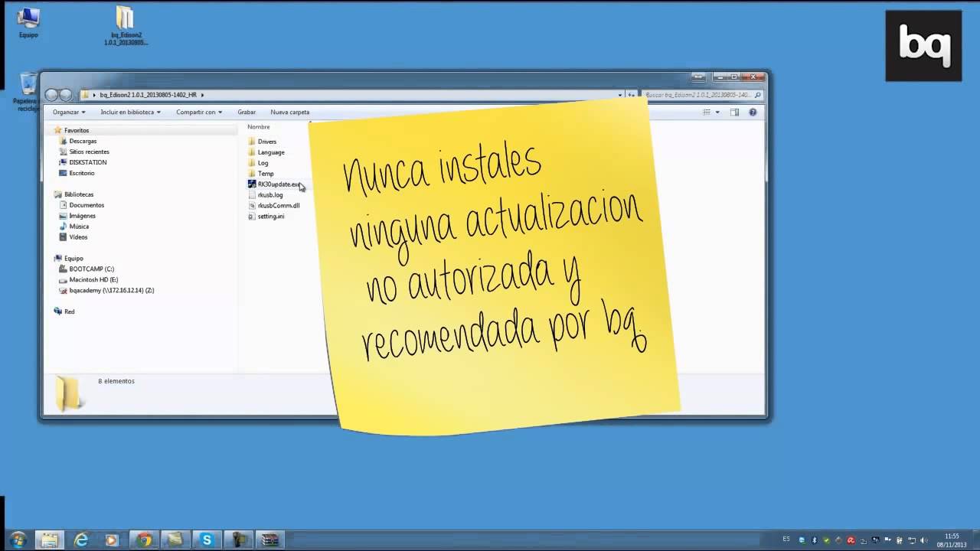Viewport: 980px width, 551px height.
Task: Select the Log folder
Action: pyautogui.click(x=258, y=163)
